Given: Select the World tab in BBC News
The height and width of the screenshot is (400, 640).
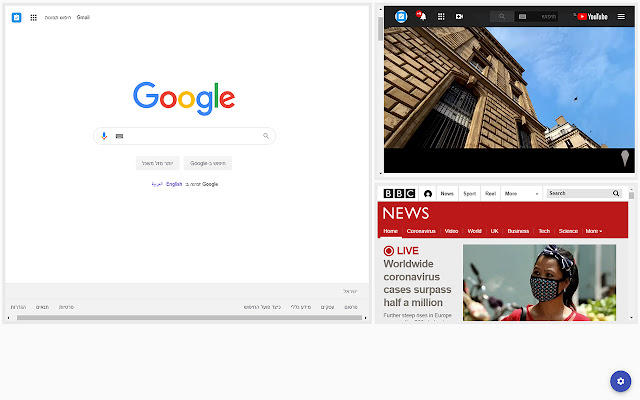Looking at the screenshot, I should click(474, 231).
